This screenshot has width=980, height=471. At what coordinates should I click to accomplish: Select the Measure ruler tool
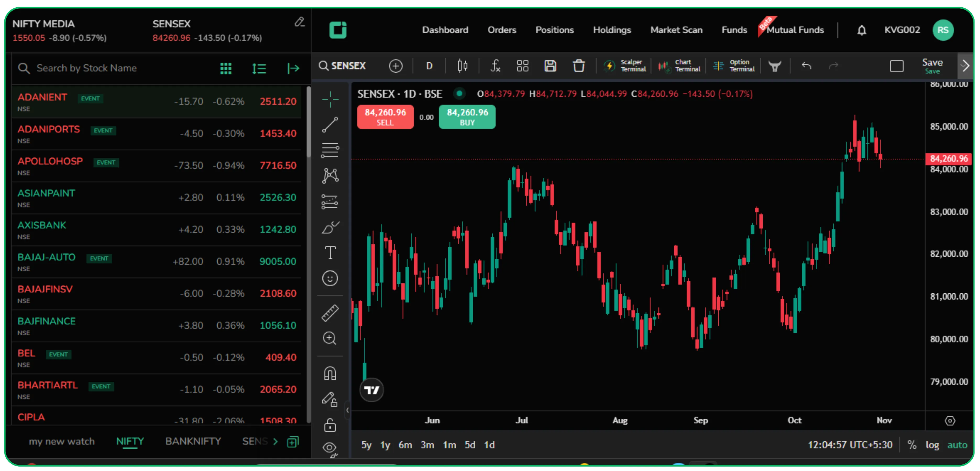pyautogui.click(x=330, y=313)
